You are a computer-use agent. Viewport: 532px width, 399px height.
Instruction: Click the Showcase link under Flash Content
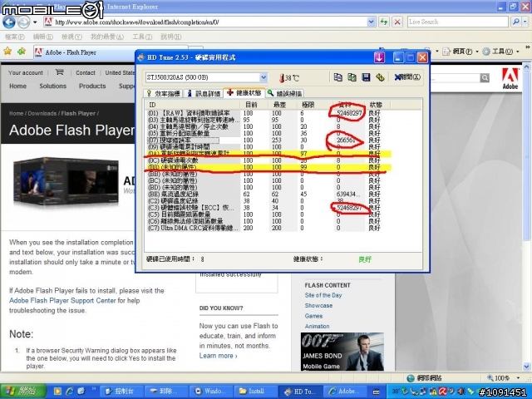(318, 305)
